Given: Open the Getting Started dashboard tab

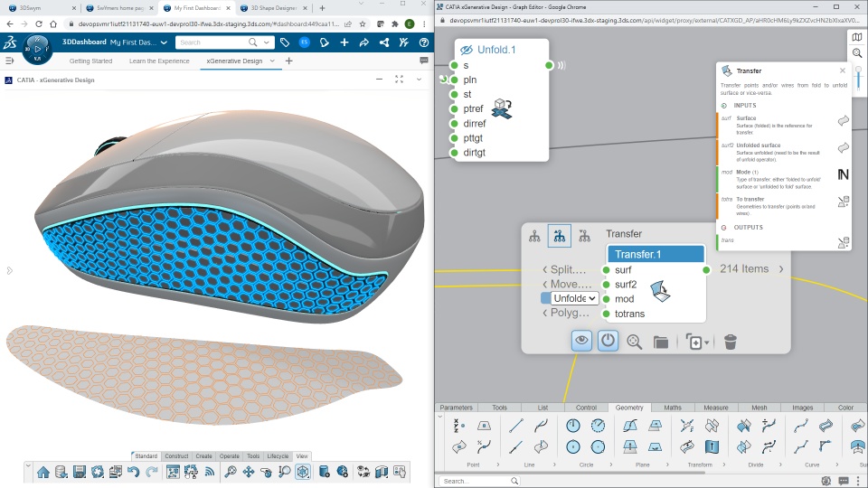Looking at the screenshot, I should coord(90,61).
